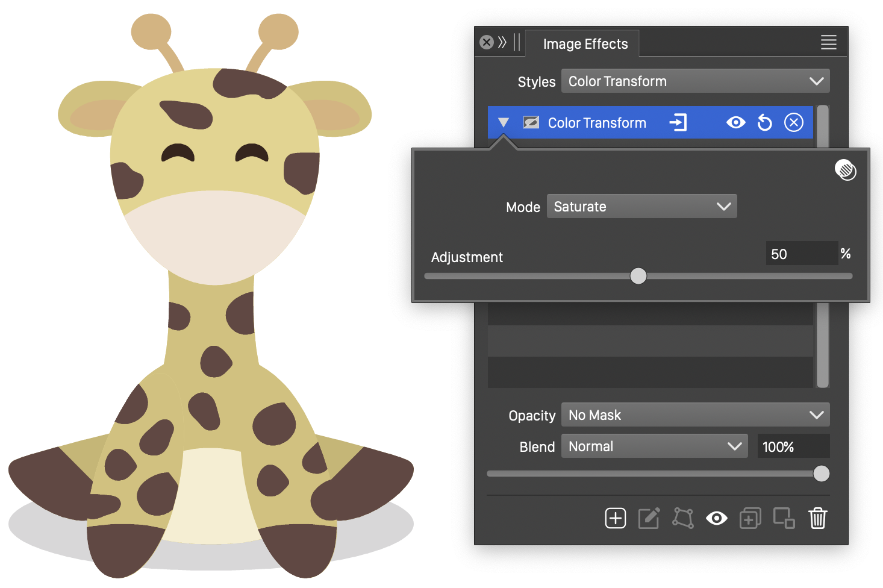Screen dimensions: 883x588
Task: Click the overlapping squares icon at bottom
Action: click(784, 518)
